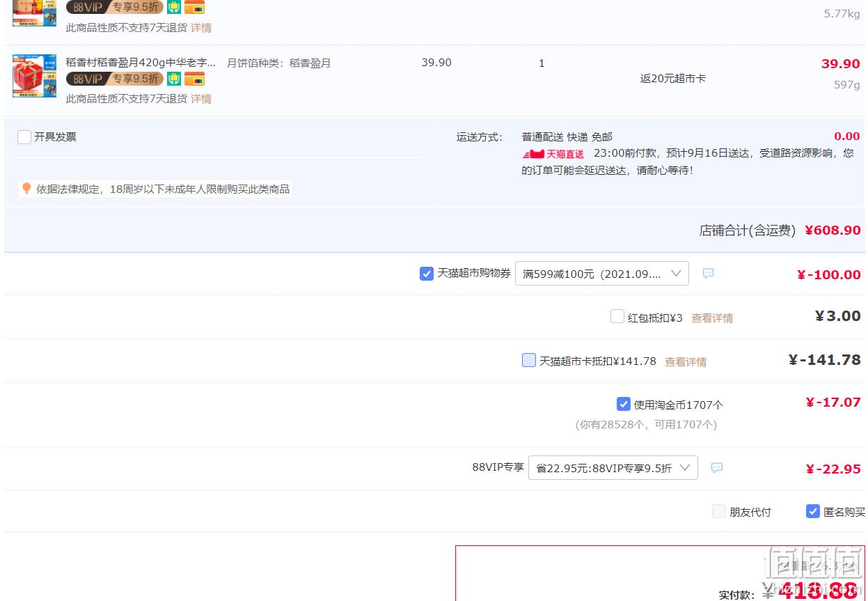Click 查看详情 next to 天猫超市卡抵扣
Screen dimensions: 868x601
[x=686, y=362]
